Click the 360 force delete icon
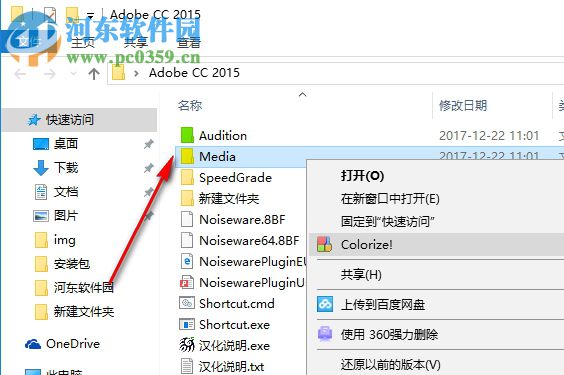Viewport: 564px width, 375px height. point(325,334)
